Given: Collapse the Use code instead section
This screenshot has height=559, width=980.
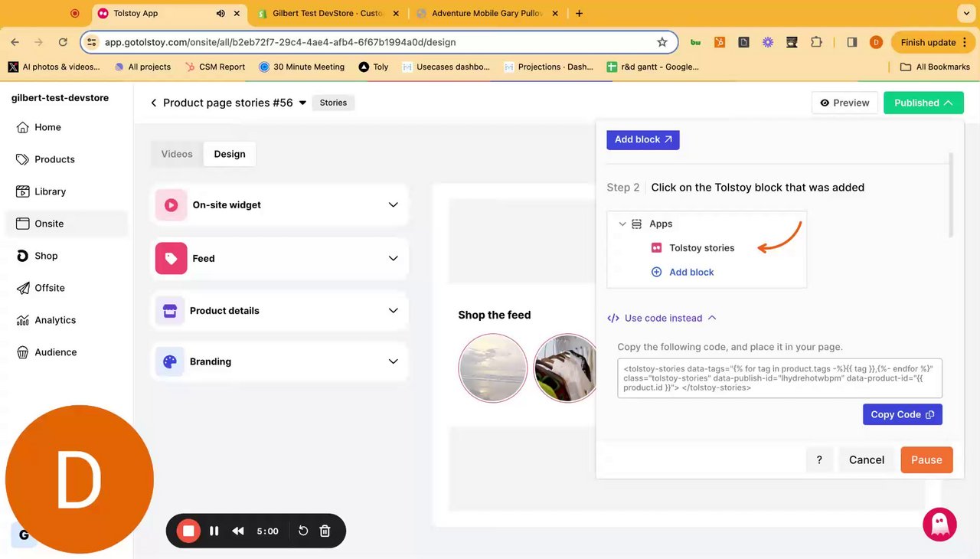Looking at the screenshot, I should pos(661,318).
